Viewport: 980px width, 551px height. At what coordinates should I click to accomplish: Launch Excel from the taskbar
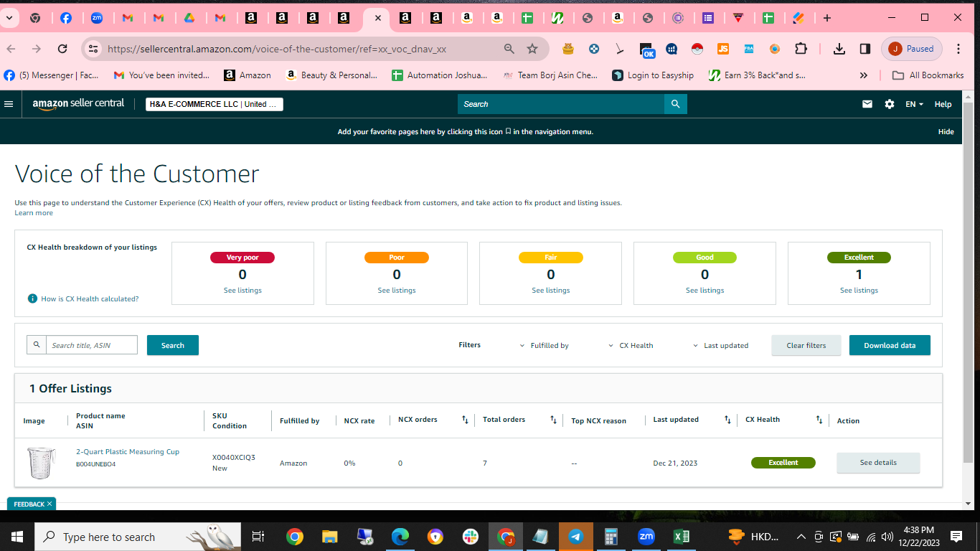click(682, 537)
